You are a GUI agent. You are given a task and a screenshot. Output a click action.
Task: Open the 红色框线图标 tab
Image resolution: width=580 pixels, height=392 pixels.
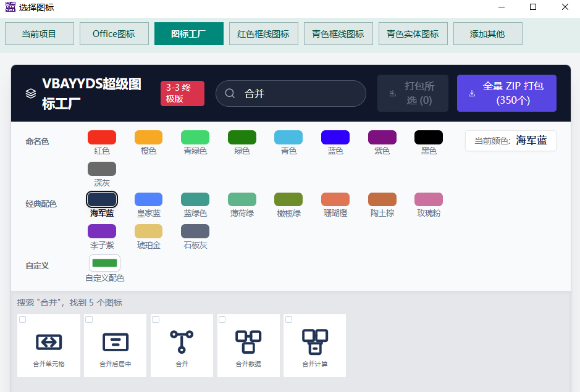tap(264, 34)
